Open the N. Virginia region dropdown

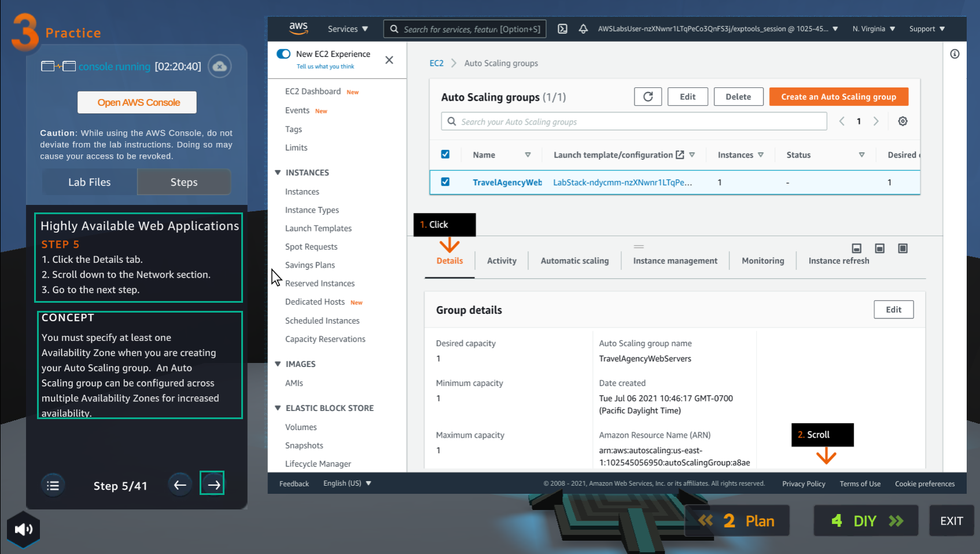pyautogui.click(x=874, y=29)
